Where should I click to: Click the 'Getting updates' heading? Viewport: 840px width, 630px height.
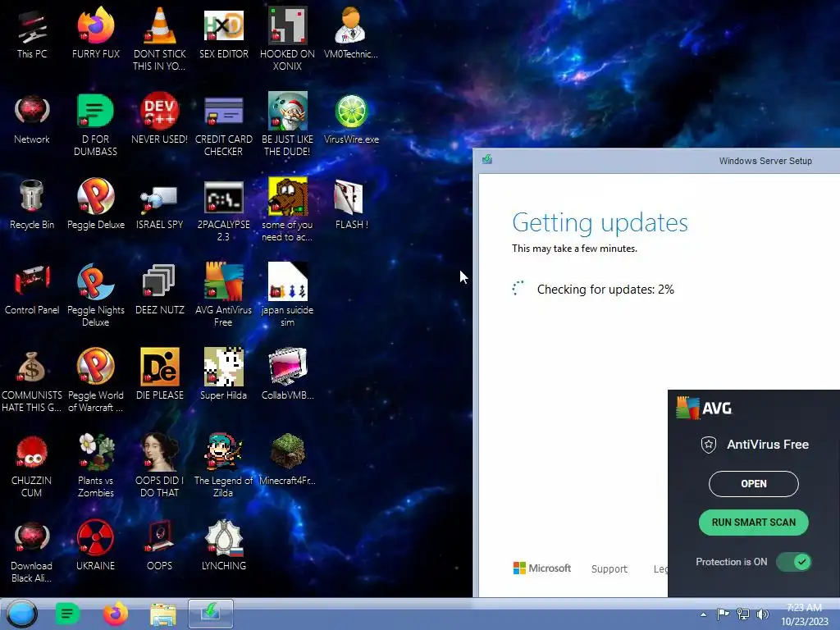point(600,222)
